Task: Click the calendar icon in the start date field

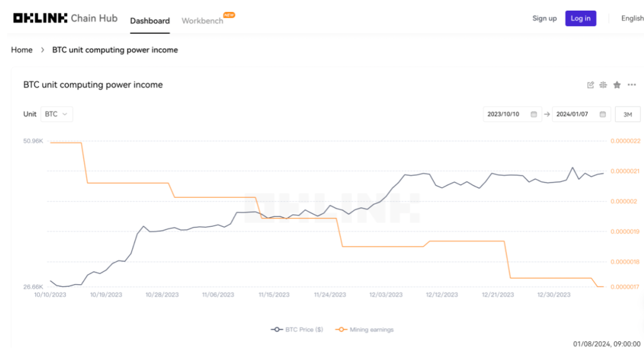Action: point(534,114)
